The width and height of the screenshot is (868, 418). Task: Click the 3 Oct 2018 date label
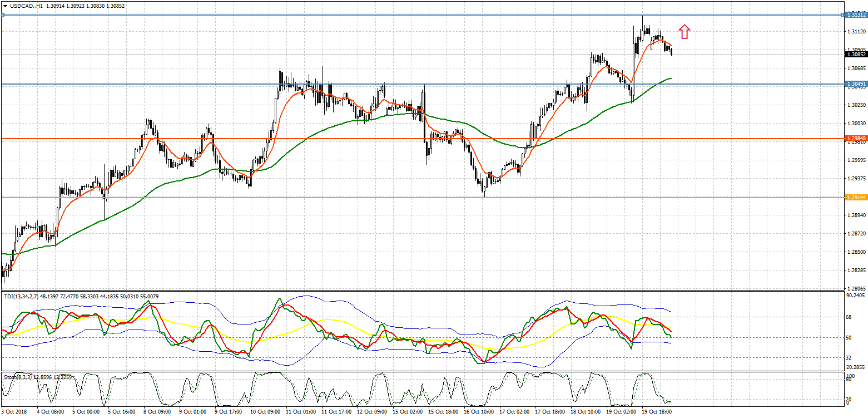point(16,412)
